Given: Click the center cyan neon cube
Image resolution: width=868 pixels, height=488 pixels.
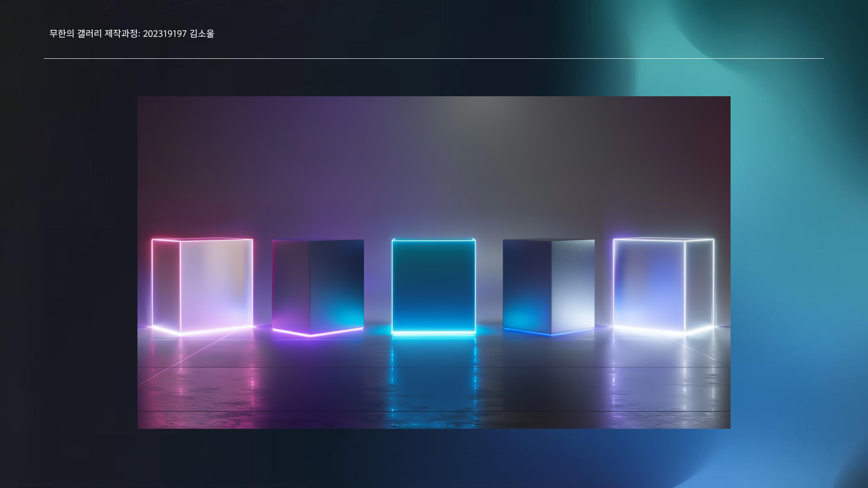Looking at the screenshot, I should 434,286.
